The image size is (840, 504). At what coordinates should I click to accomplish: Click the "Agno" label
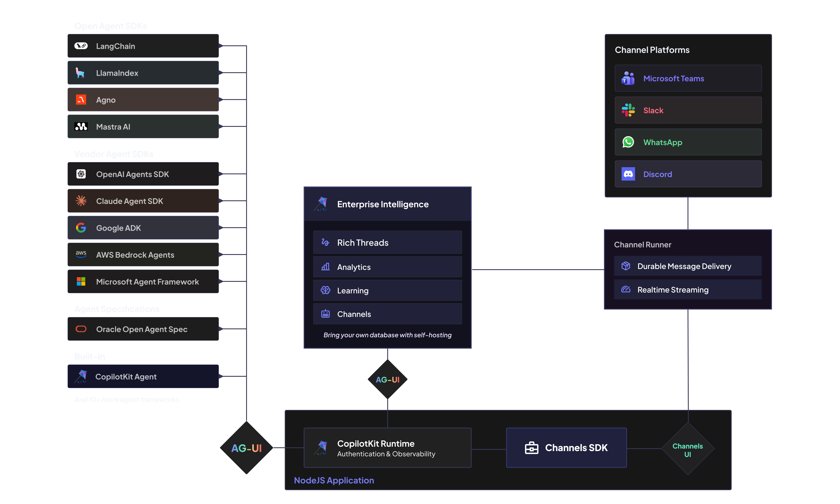[106, 100]
